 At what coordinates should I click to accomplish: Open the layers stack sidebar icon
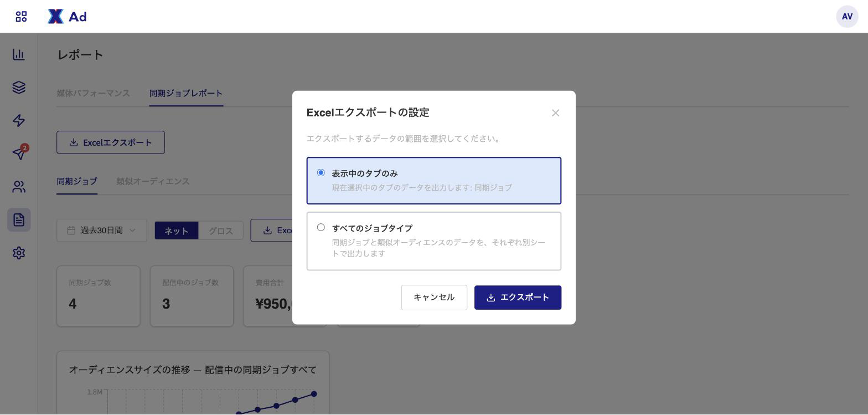[19, 88]
